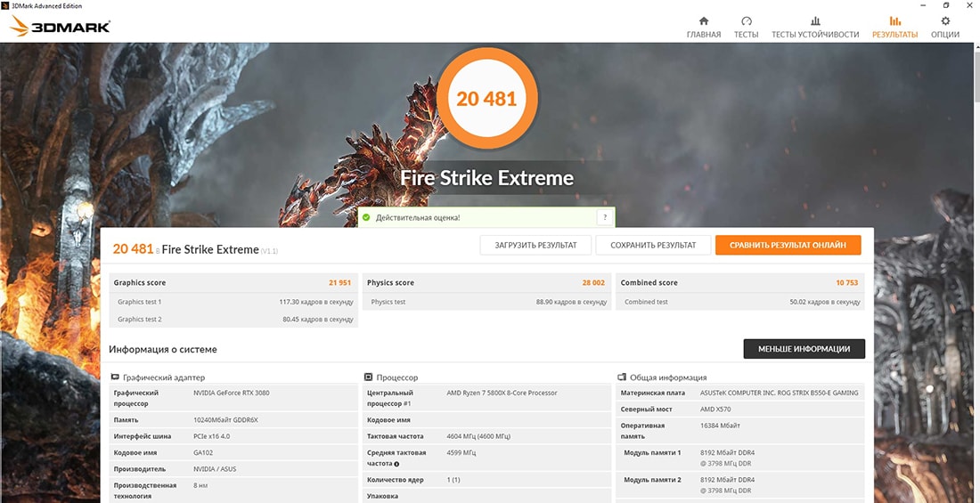Click the vertical scrollbar thumb
The image size is (980, 503).
(x=975, y=75)
